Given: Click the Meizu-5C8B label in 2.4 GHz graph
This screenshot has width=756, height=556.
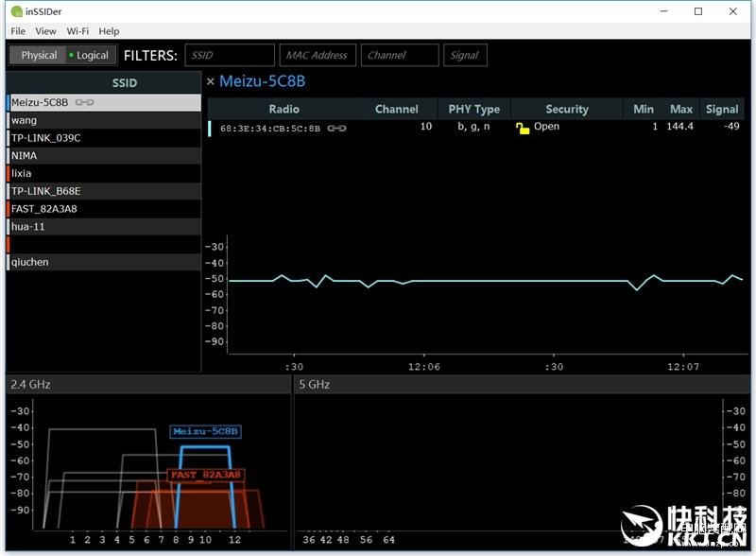Looking at the screenshot, I should coord(205,431).
